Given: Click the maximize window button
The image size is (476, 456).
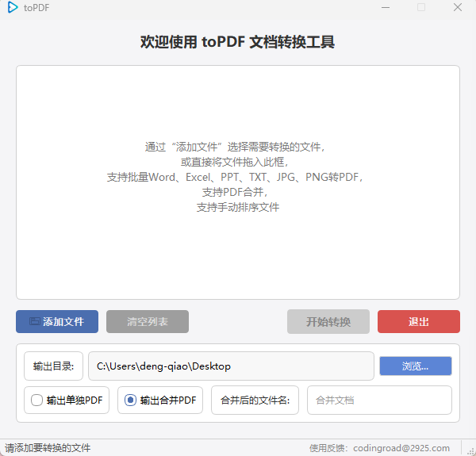Looking at the screenshot, I should tap(421, 8).
